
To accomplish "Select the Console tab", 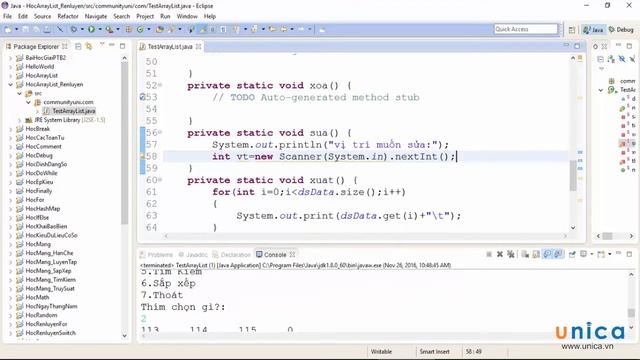I will 271,255.
